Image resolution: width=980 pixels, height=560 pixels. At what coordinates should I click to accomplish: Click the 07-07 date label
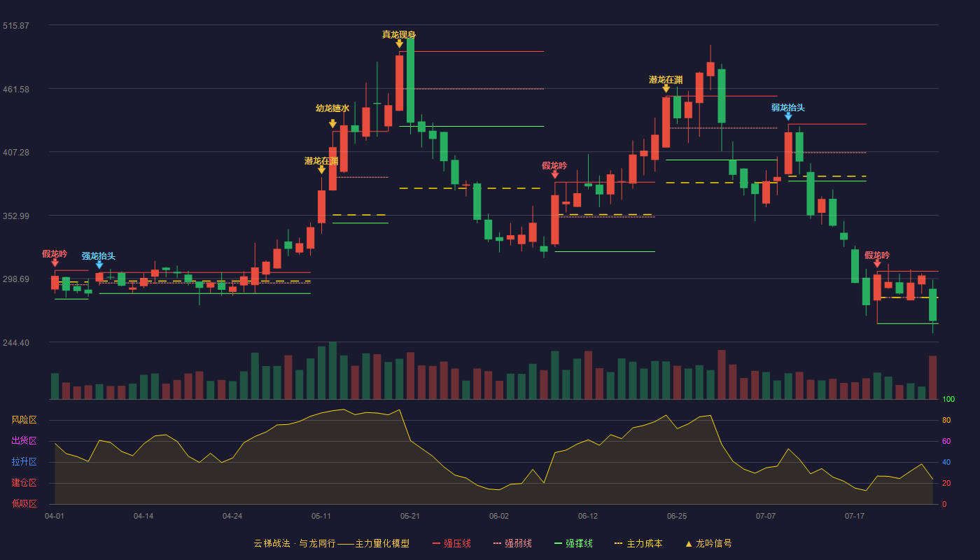coord(766,516)
